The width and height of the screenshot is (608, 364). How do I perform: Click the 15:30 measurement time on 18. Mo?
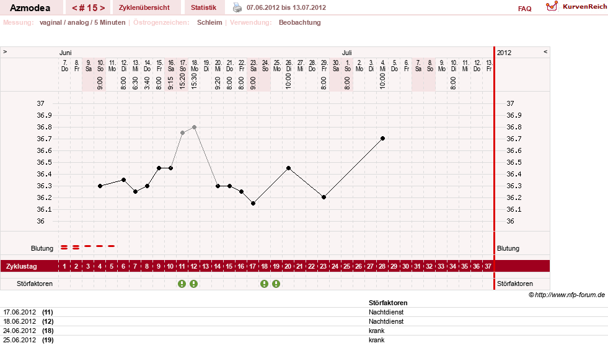(x=194, y=81)
